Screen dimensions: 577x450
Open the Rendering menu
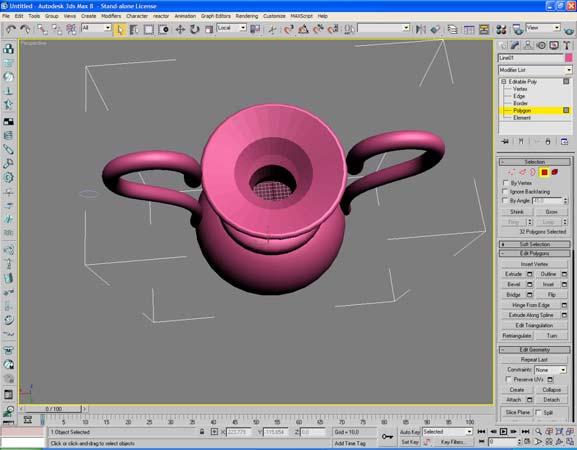click(x=247, y=16)
